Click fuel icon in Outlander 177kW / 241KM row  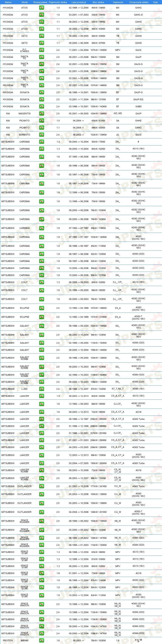(41, 486)
